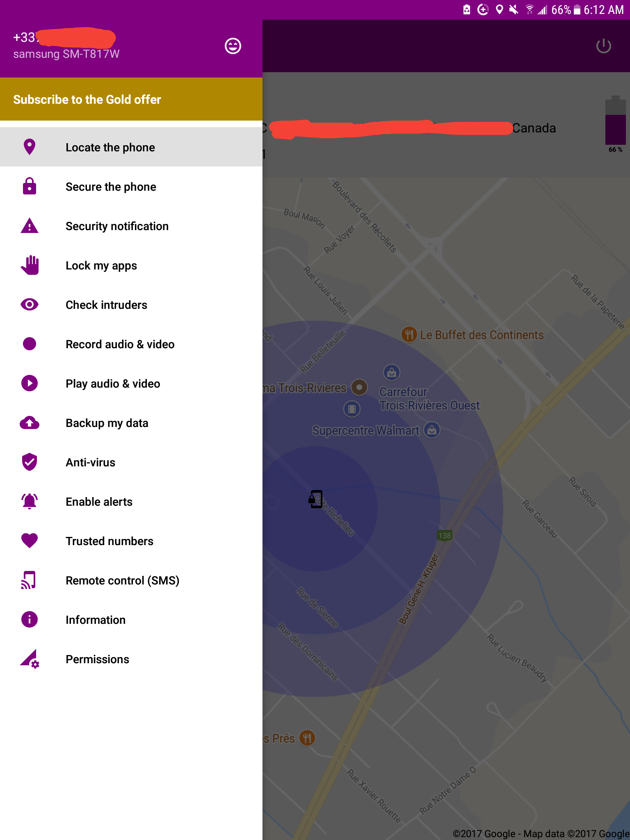This screenshot has width=630, height=840.
Task: Tap the Permissions gear signal icon
Action: point(30,659)
